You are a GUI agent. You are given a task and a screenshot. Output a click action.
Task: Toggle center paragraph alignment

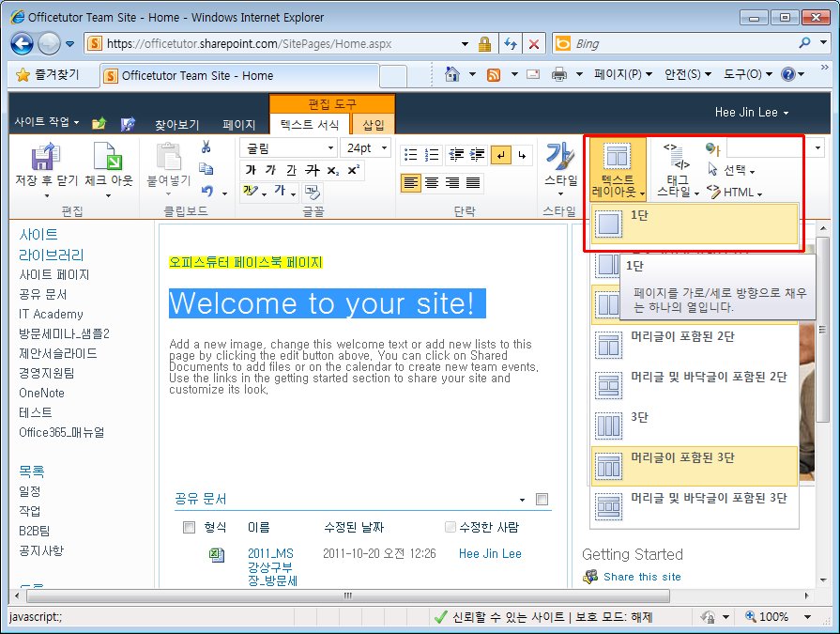(432, 183)
